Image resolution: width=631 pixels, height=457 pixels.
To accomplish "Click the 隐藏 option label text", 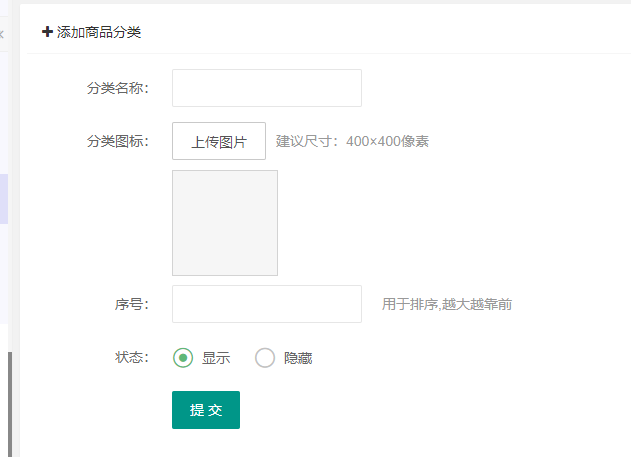I will [x=298, y=358].
